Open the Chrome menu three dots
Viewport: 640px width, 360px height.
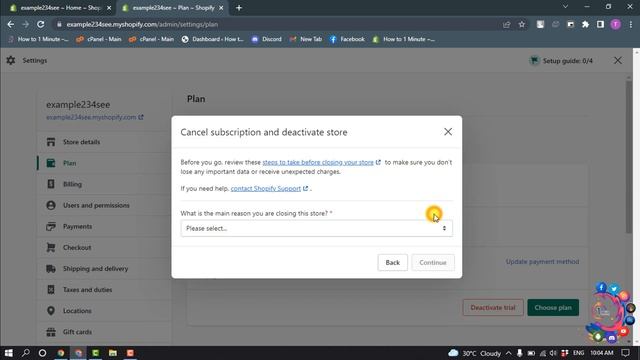coord(631,24)
